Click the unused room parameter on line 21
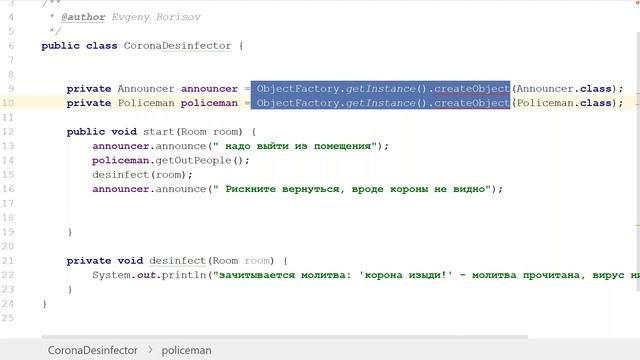 [x=257, y=260]
